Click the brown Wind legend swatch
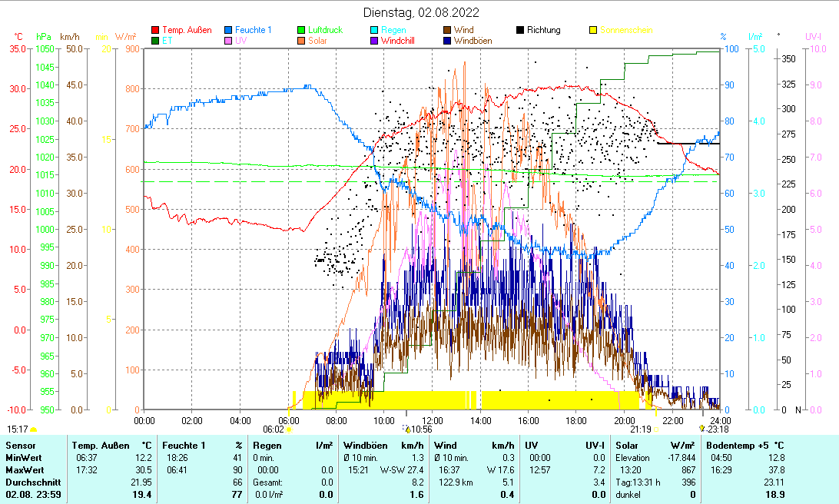 (447, 30)
